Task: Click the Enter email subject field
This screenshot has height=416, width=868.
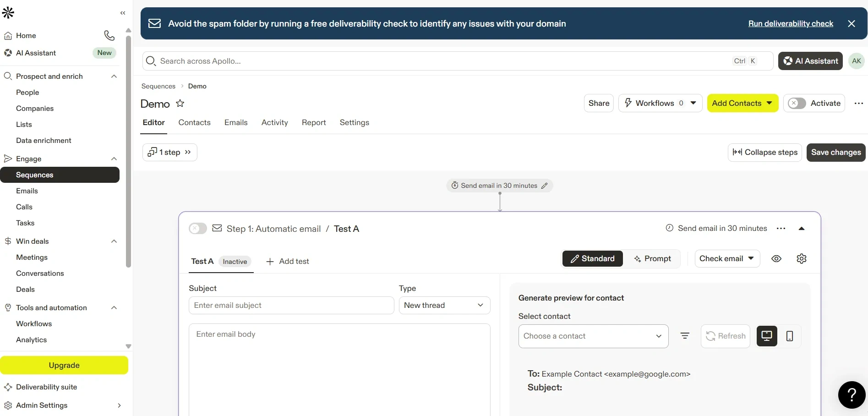Action: tap(291, 306)
